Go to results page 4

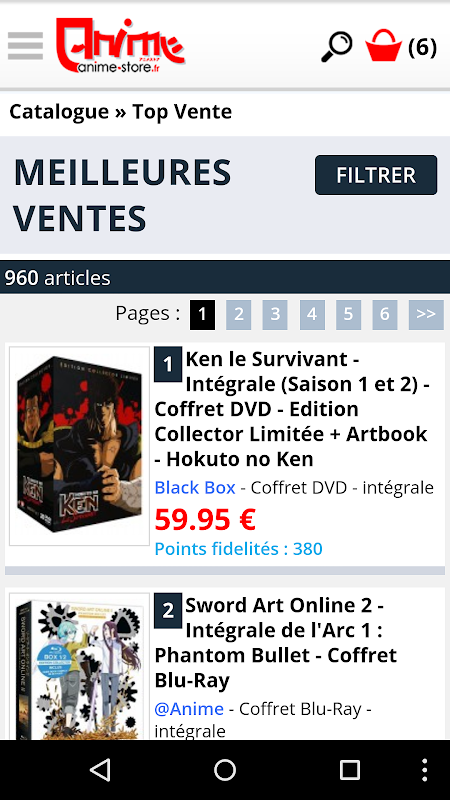coord(312,314)
